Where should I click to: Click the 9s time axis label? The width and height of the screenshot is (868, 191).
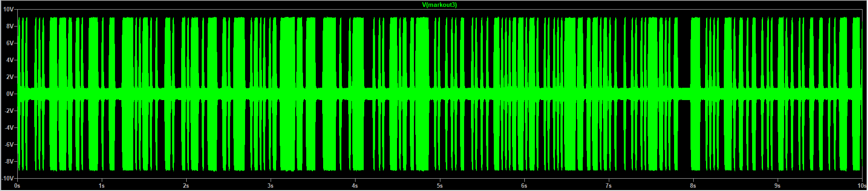click(x=778, y=186)
